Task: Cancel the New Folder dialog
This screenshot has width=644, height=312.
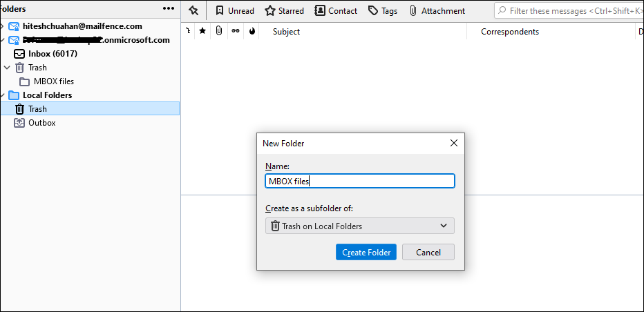Action: [428, 252]
